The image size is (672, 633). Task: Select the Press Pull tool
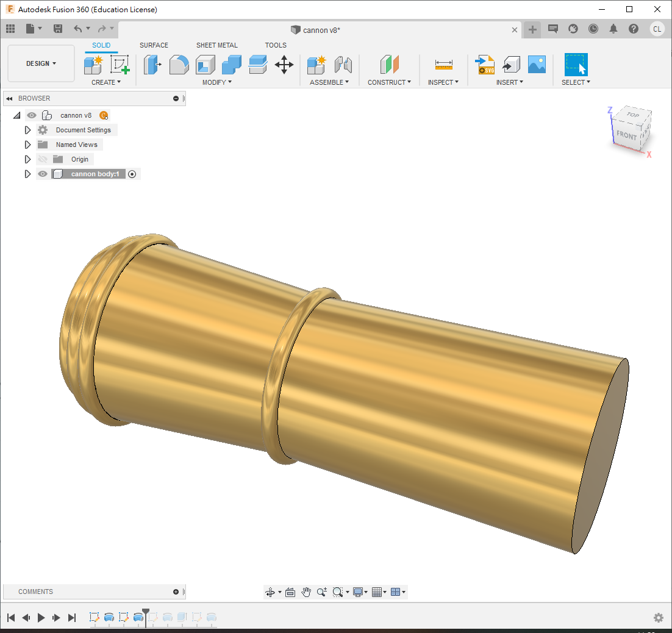pyautogui.click(x=152, y=64)
